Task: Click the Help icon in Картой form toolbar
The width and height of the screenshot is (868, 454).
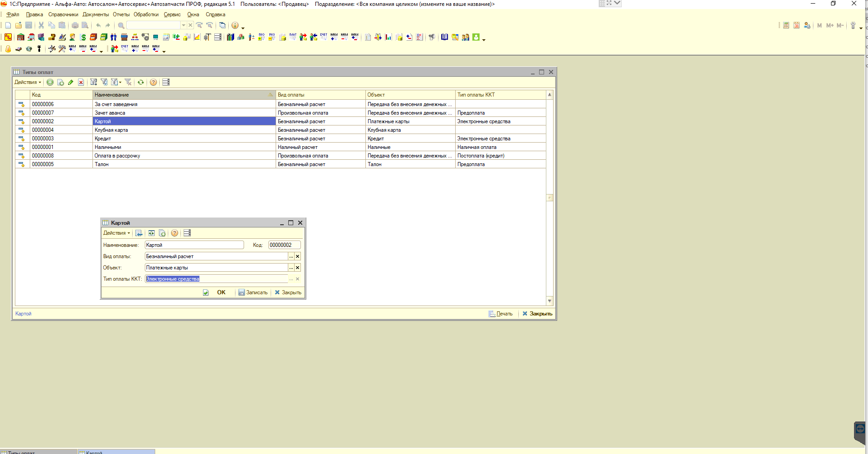Action: point(175,233)
